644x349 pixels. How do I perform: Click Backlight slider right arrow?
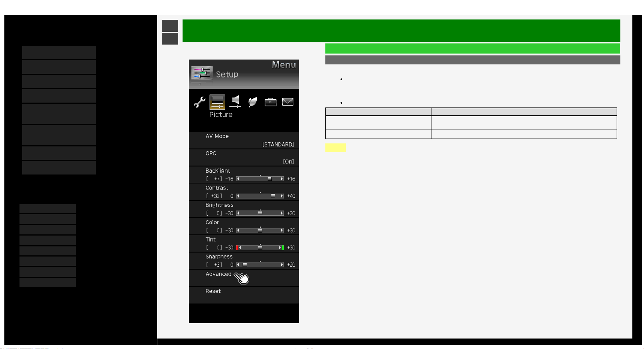click(x=282, y=179)
